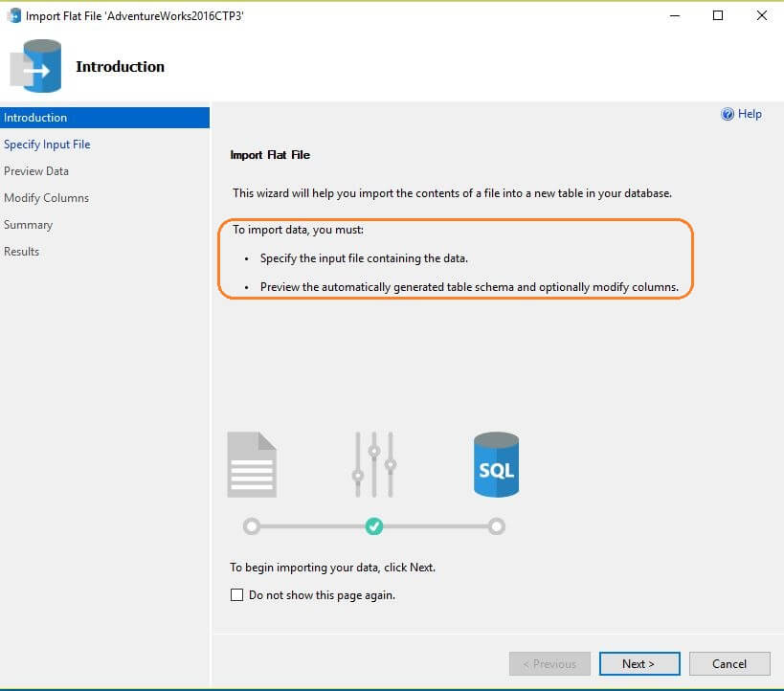Click the blue Help question mark icon
The width and height of the screenshot is (784, 691).
728,114
